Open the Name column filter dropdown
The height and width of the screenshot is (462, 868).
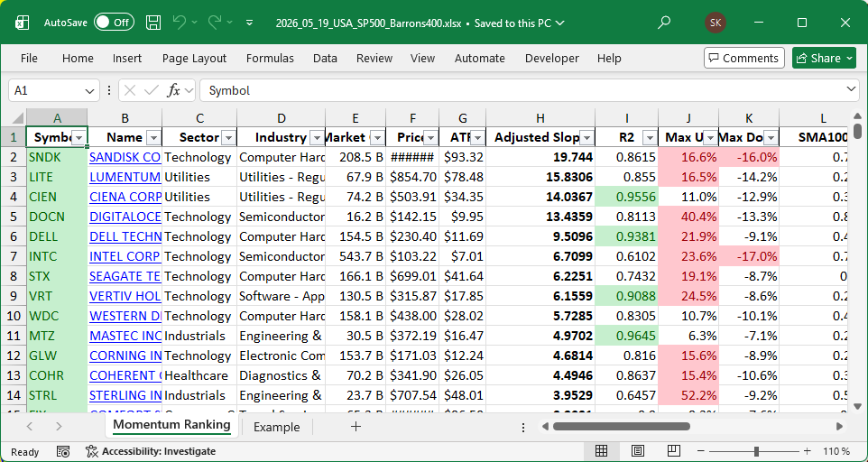[x=154, y=137]
